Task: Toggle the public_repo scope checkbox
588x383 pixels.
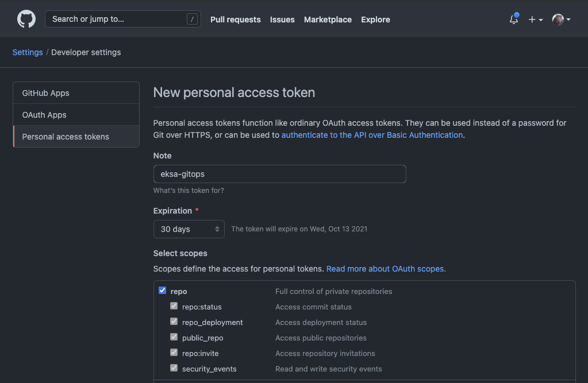Action: coord(174,337)
